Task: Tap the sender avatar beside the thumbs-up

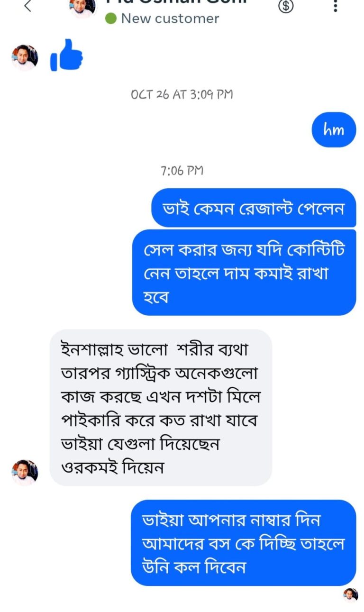Action: point(25,57)
